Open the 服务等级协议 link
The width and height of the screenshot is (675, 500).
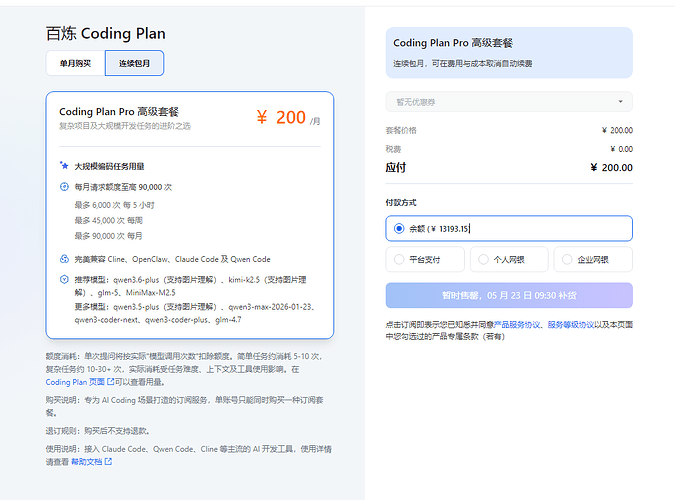(571, 325)
